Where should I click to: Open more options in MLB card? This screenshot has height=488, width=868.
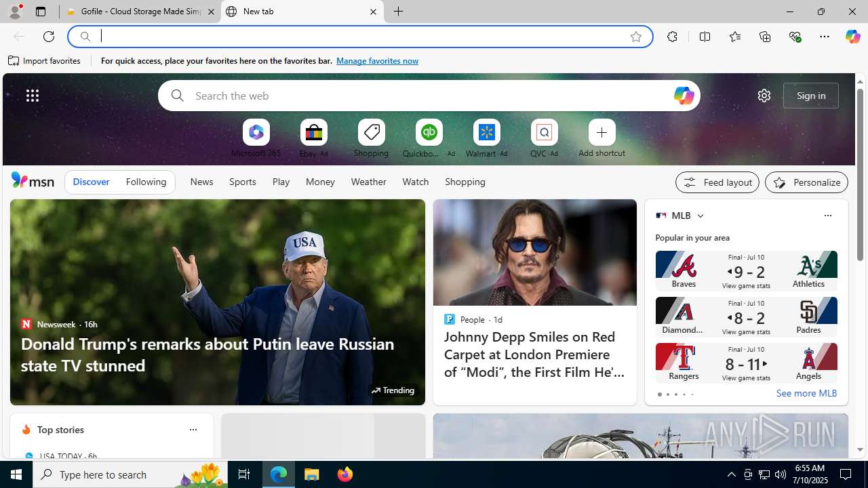pos(827,216)
